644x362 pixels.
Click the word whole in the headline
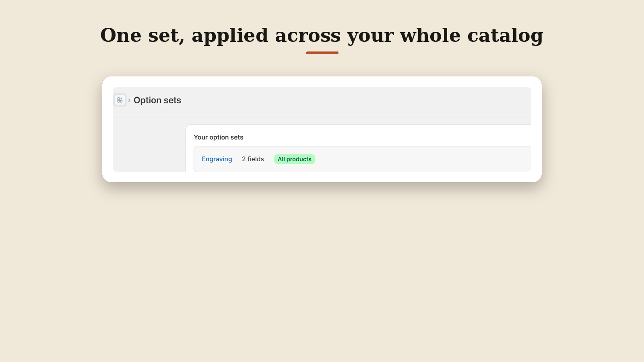coord(430,35)
